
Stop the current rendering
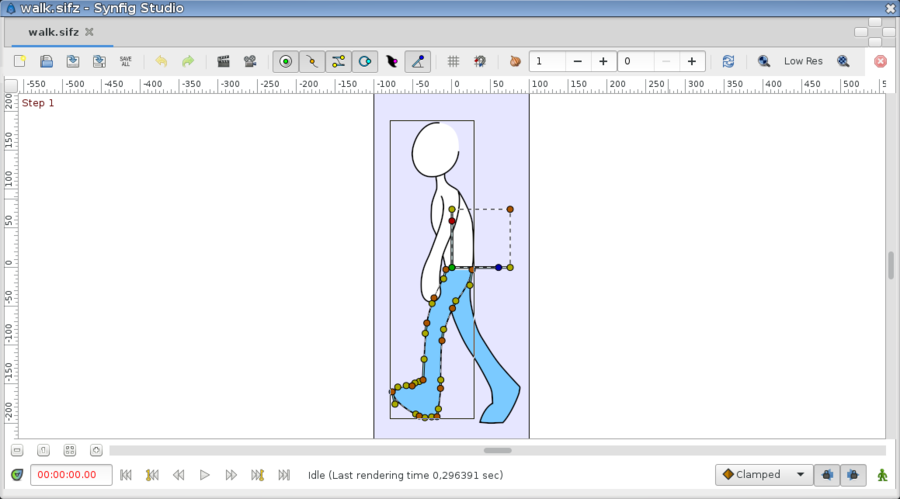880,61
